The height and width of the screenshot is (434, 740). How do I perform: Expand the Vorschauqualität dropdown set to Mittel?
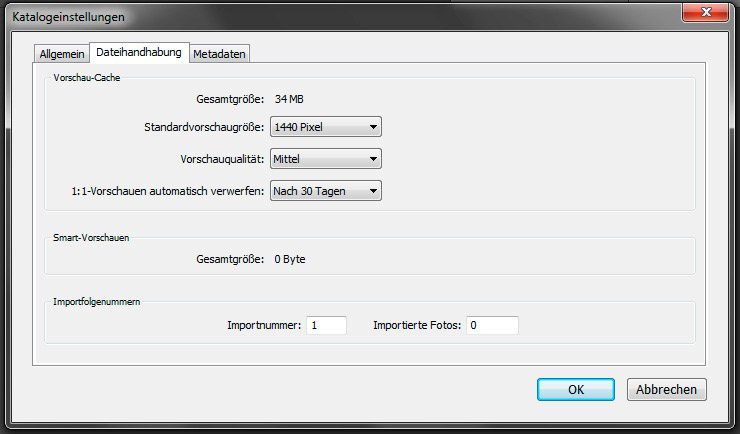(326, 159)
